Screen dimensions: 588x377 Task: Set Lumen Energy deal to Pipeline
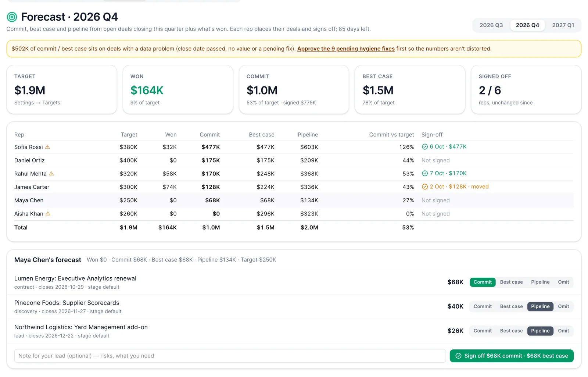click(540, 282)
